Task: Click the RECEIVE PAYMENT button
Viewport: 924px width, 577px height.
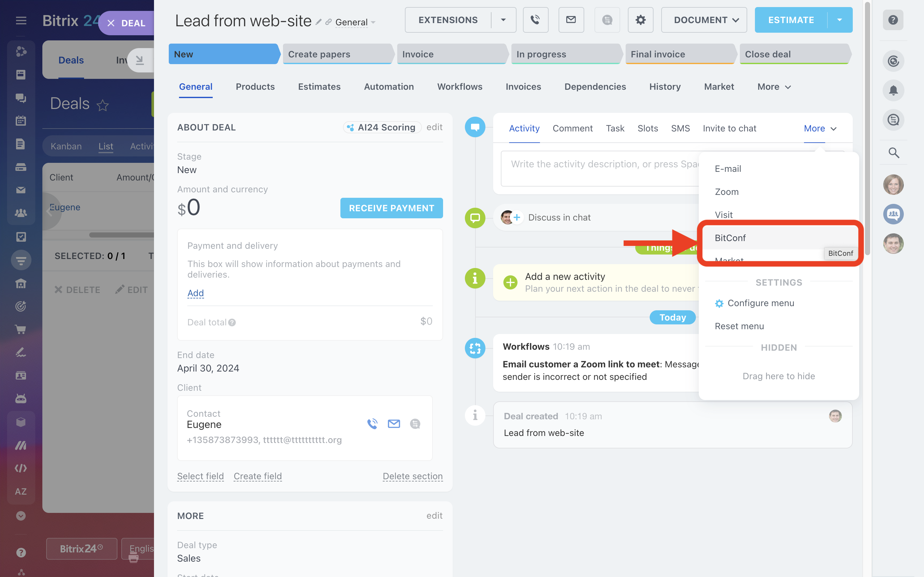Action: click(391, 208)
